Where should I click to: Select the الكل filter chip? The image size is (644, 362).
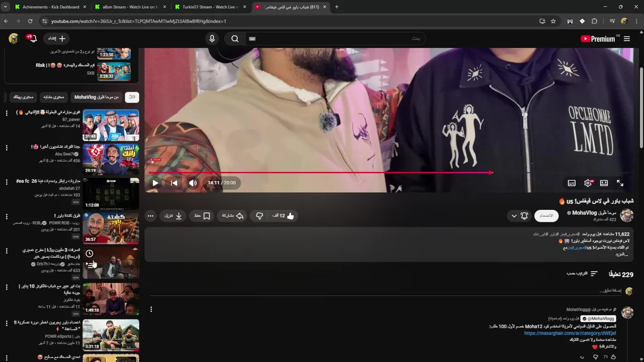pyautogui.click(x=132, y=97)
